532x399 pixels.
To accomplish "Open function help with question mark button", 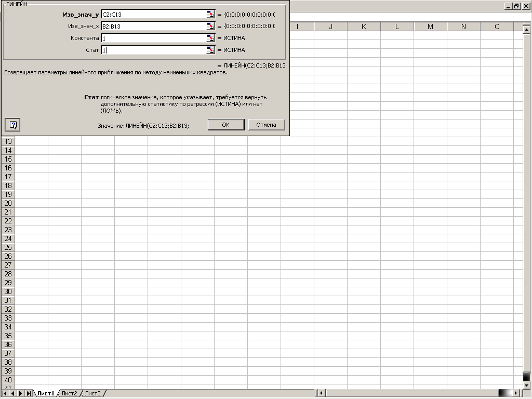I will pyautogui.click(x=14, y=125).
